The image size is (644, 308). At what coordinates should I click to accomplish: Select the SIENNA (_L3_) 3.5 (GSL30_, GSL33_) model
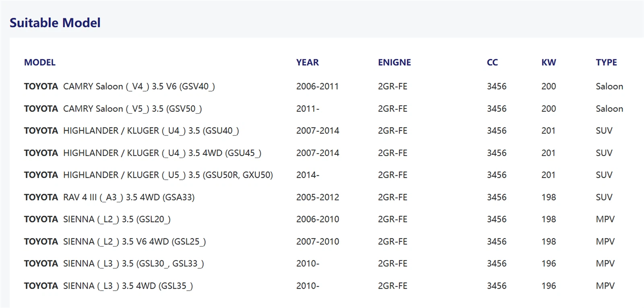point(133,263)
